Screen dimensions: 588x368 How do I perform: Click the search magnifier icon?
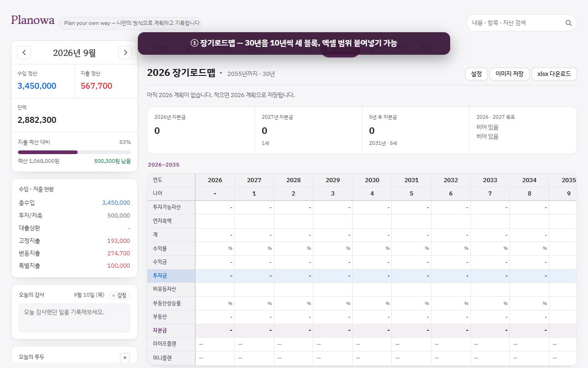pos(569,23)
